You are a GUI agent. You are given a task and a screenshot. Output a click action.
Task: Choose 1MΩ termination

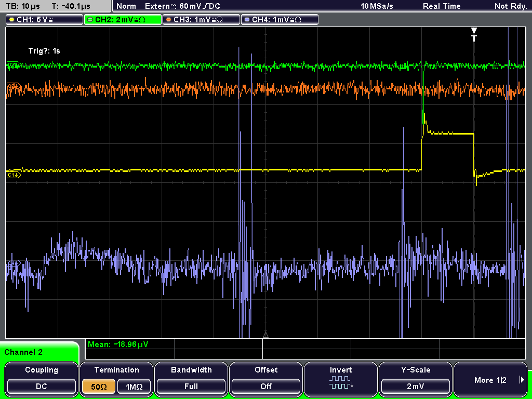point(134,387)
